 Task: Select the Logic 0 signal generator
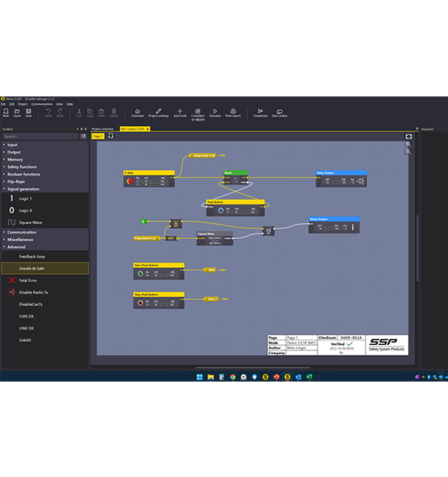pyautogui.click(x=45, y=210)
